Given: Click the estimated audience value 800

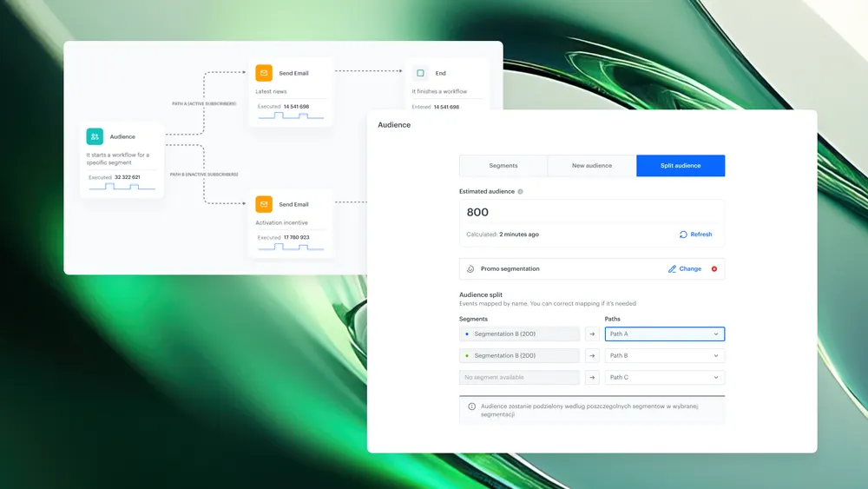Looking at the screenshot, I should coord(477,212).
